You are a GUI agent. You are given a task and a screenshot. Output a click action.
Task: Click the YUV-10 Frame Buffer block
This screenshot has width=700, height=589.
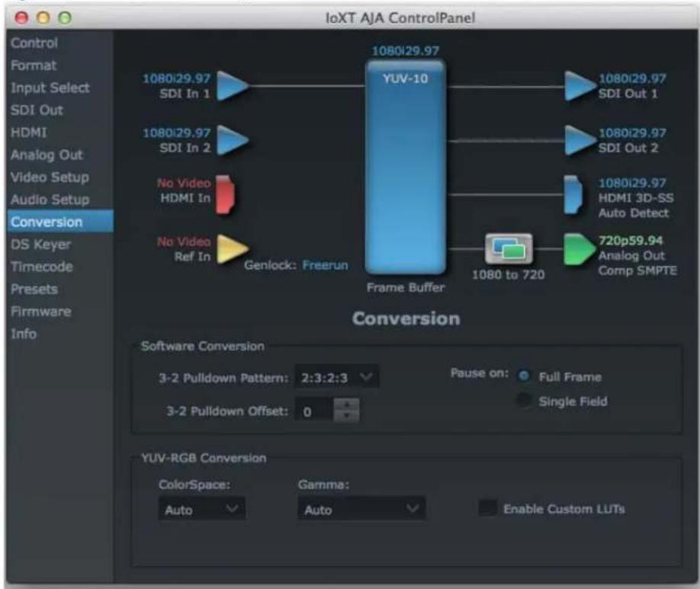(x=406, y=167)
